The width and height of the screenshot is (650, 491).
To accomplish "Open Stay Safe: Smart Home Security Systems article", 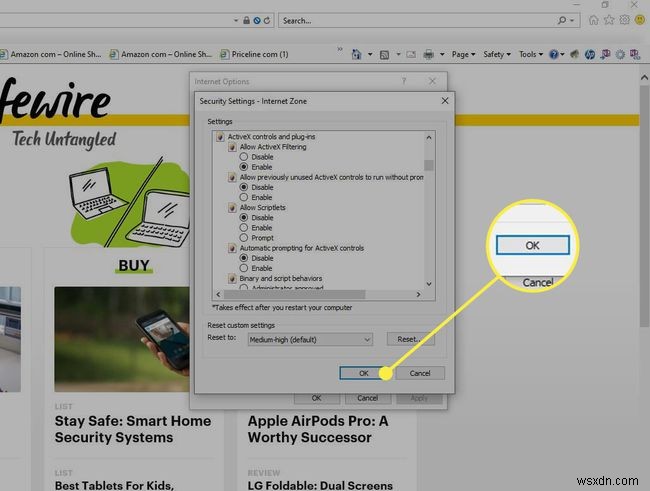I will [x=133, y=429].
